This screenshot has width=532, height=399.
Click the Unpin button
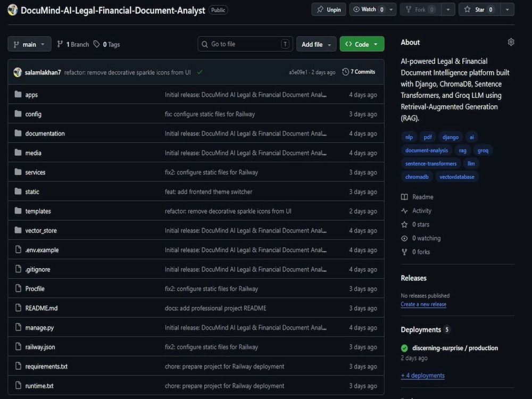coord(329,10)
